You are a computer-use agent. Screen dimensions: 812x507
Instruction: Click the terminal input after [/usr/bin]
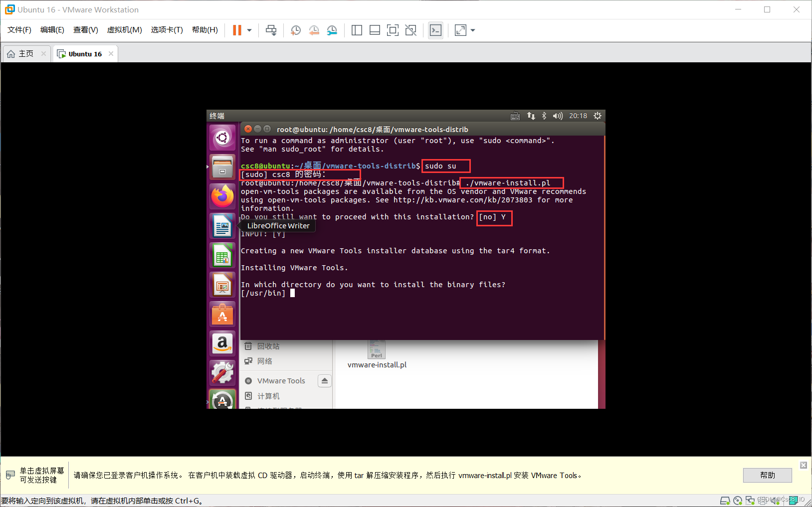(293, 293)
